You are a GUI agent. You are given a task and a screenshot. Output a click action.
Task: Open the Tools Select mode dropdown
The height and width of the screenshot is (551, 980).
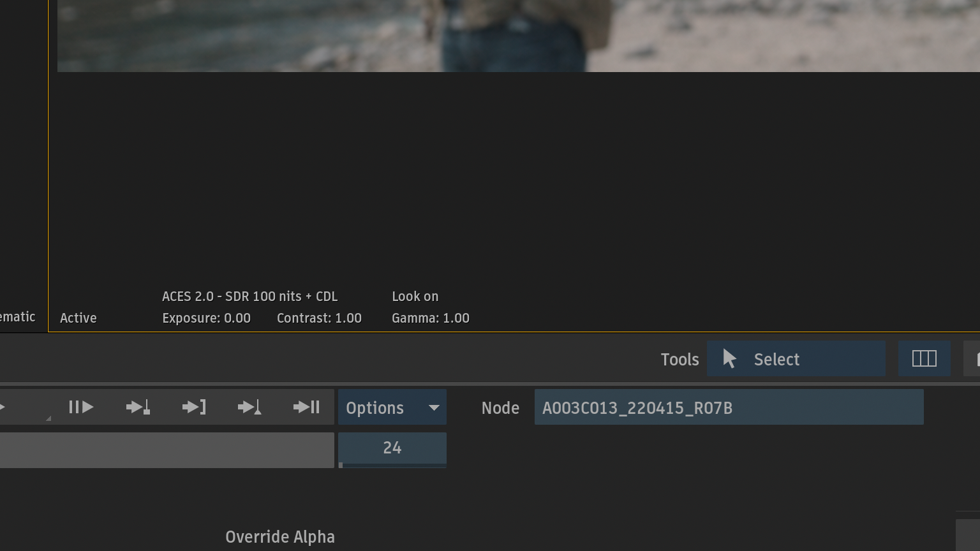click(795, 359)
